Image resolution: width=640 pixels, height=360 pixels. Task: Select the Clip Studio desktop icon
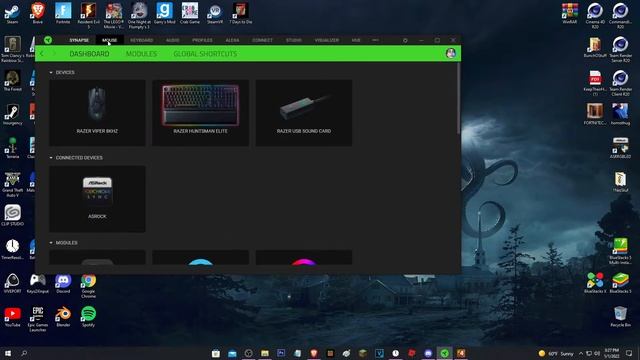(x=12, y=215)
